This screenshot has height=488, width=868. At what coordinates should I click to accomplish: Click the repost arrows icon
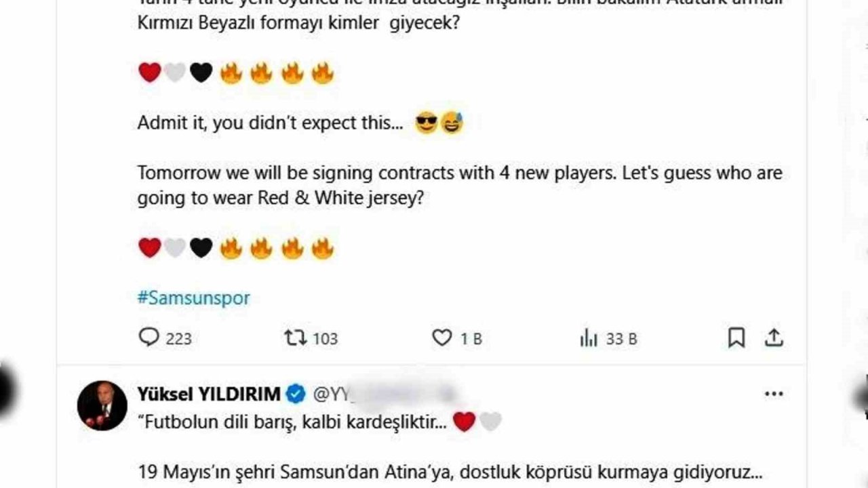(x=296, y=338)
